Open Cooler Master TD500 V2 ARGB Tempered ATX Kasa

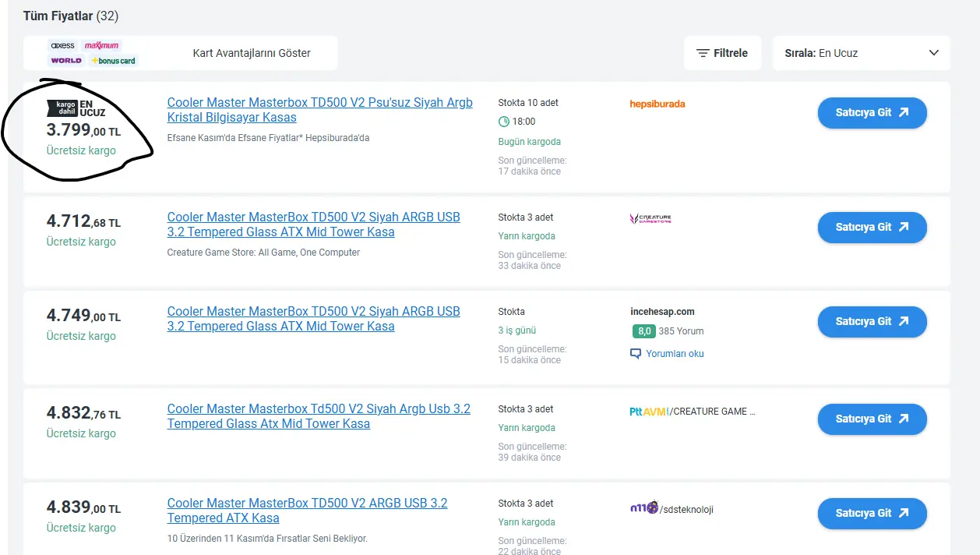click(x=308, y=511)
